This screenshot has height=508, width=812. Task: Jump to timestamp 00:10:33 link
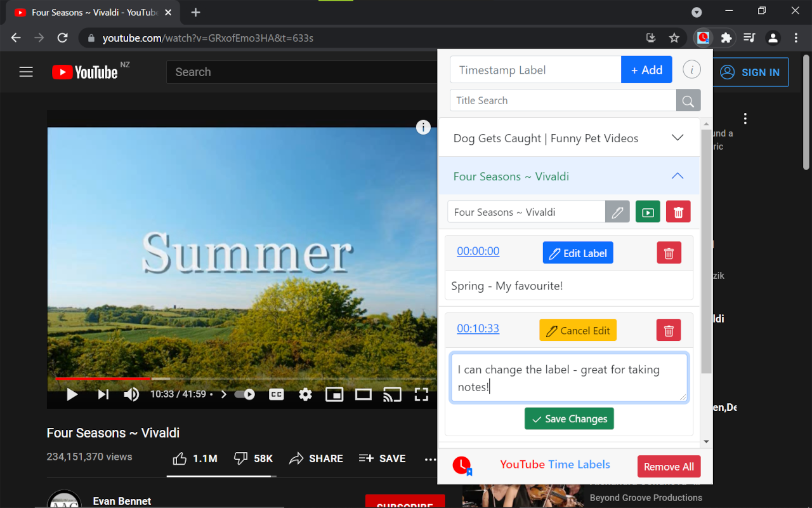coord(478,328)
